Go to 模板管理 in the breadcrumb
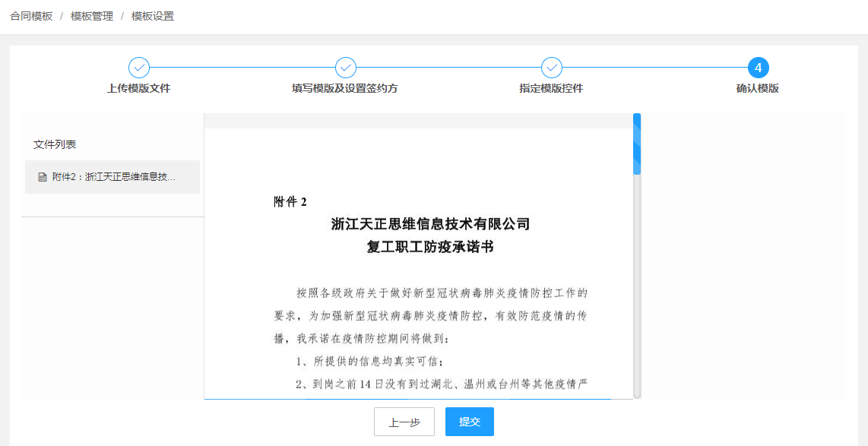Image resolution: width=868 pixels, height=446 pixels. 91,16
